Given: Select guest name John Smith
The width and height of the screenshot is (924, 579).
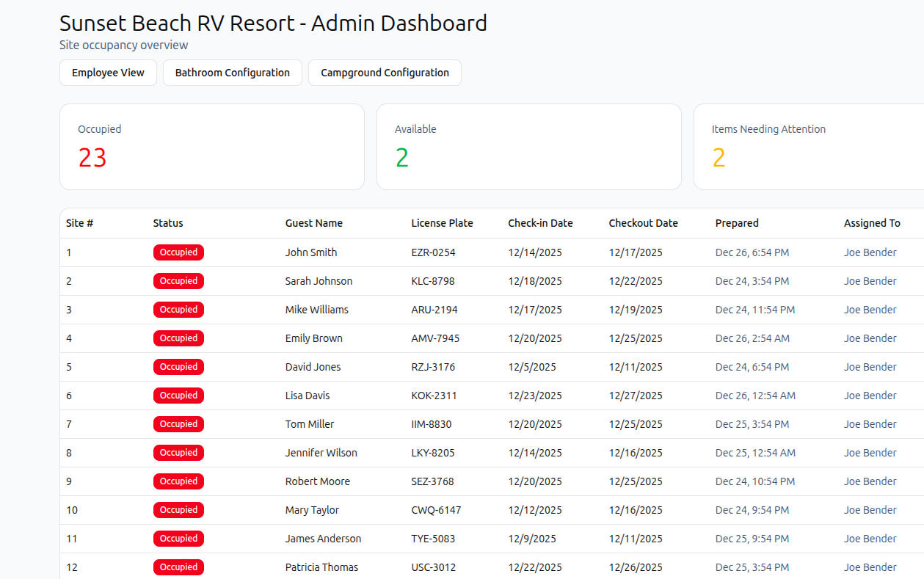Looking at the screenshot, I should (x=311, y=252).
